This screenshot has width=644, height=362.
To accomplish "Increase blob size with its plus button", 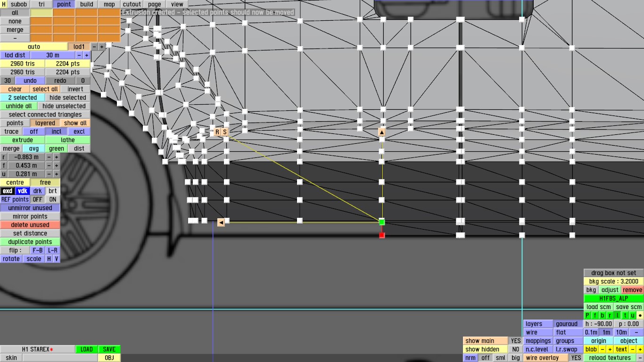I will pyautogui.click(x=610, y=349).
